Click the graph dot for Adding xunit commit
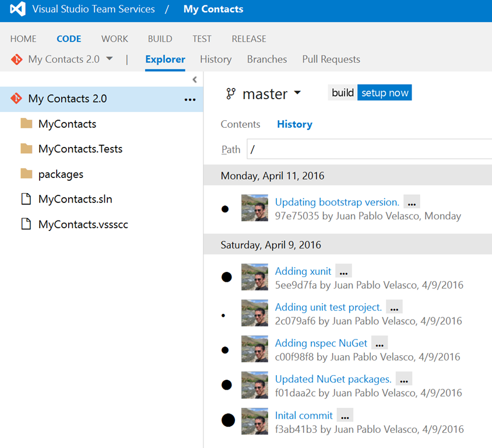Viewport: 492px width, 448px height. pos(227,277)
